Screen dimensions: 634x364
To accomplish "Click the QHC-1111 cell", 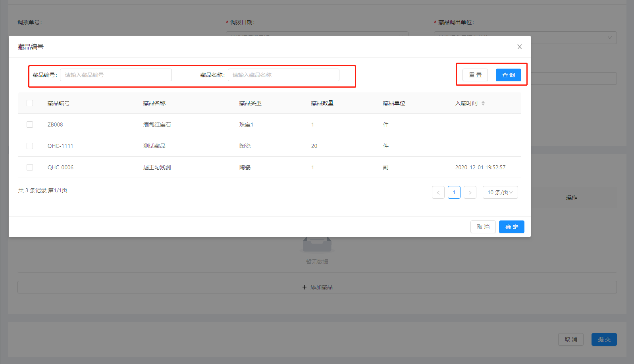I will click(x=60, y=146).
